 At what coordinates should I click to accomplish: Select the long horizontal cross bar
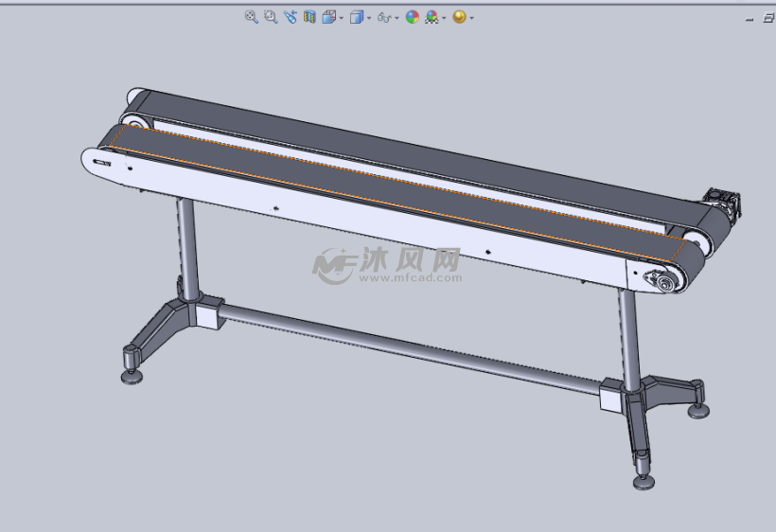tap(411, 348)
